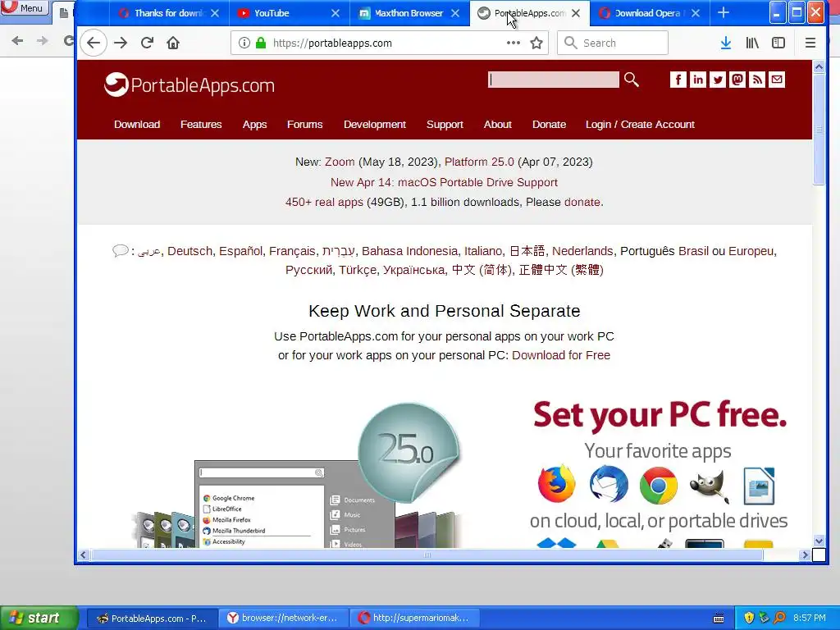Open the Download menu item
The width and height of the screenshot is (840, 630).
[137, 125]
